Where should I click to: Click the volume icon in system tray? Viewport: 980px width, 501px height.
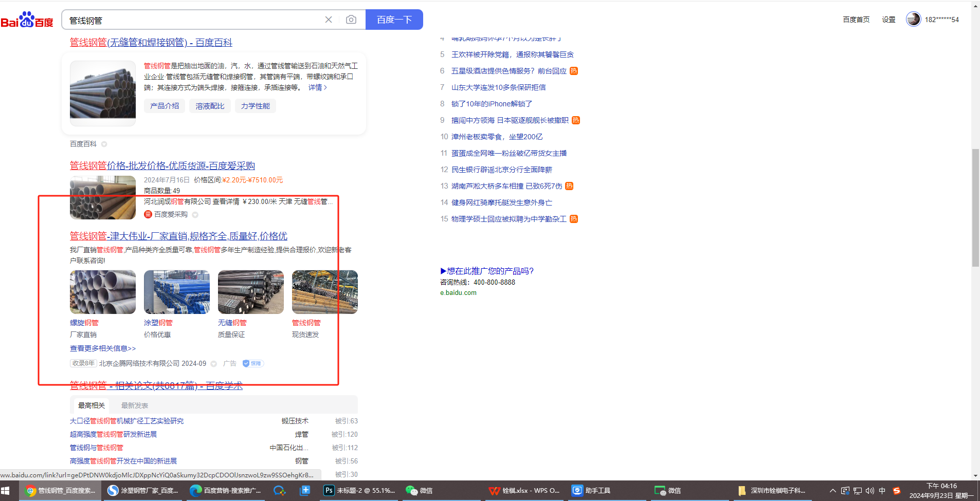pos(870,491)
